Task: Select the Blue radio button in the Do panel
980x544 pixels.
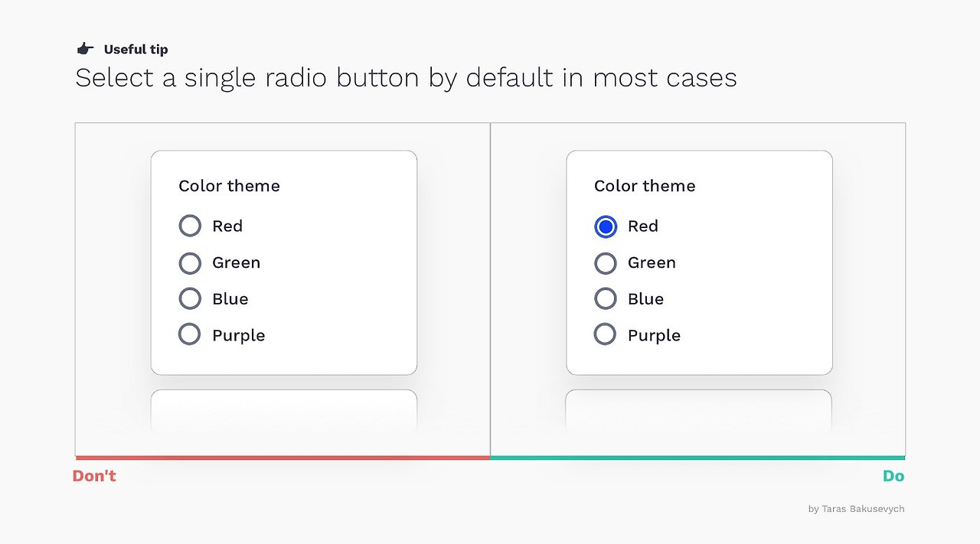Action: (606, 298)
